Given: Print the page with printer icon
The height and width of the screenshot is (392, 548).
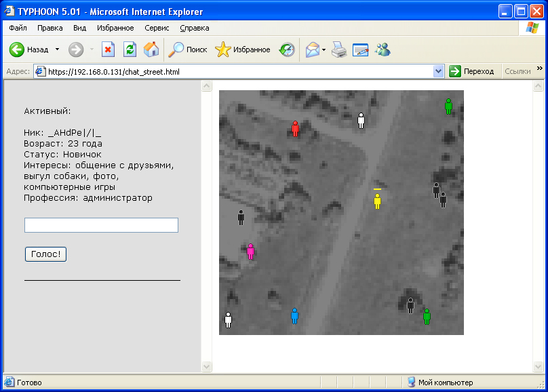Looking at the screenshot, I should pyautogui.click(x=339, y=50).
